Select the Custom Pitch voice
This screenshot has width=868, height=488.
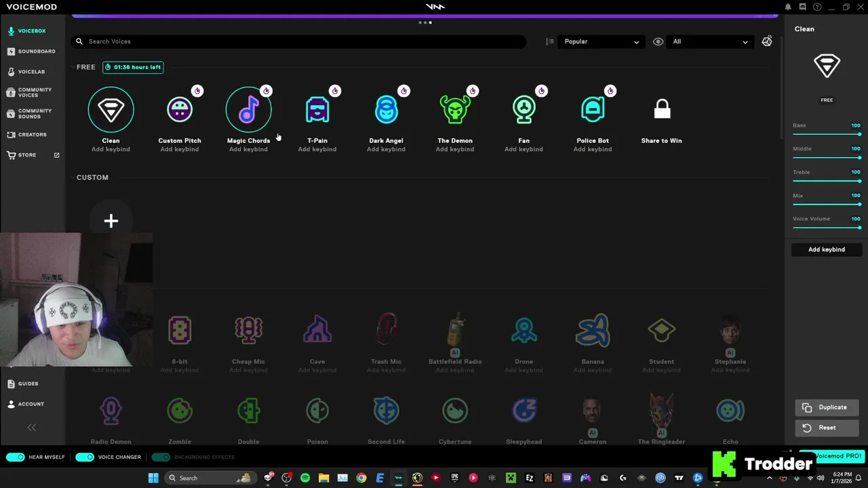[180, 110]
